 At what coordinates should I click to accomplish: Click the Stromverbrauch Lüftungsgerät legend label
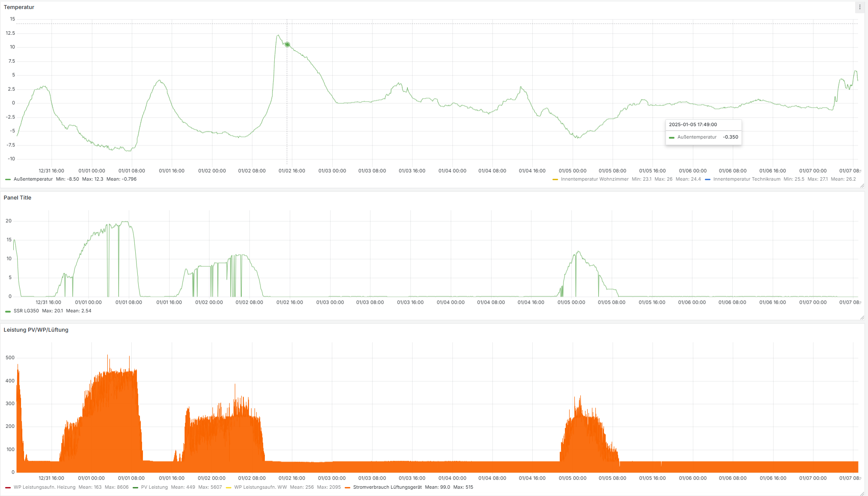[387, 487]
